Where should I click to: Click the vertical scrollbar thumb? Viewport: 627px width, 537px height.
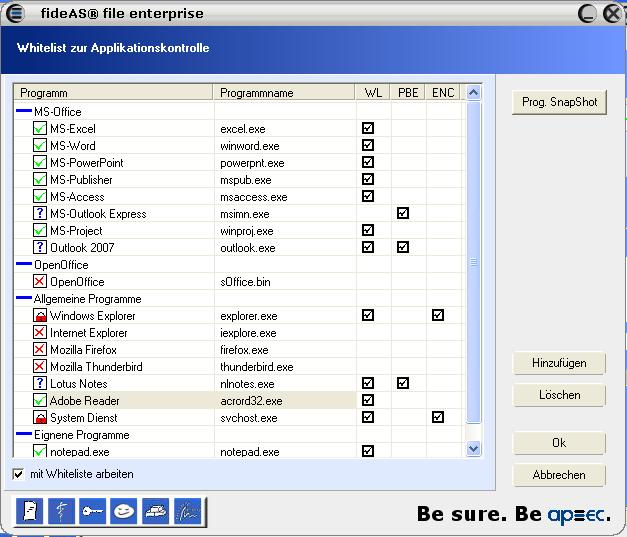point(473,262)
